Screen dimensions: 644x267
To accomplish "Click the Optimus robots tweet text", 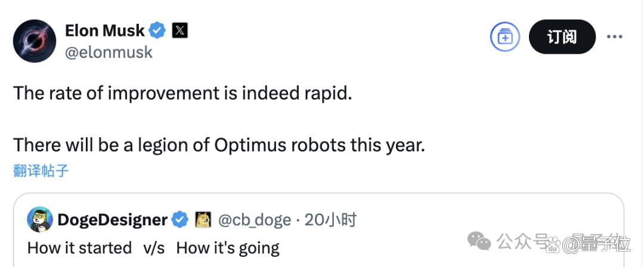I will (x=219, y=145).
